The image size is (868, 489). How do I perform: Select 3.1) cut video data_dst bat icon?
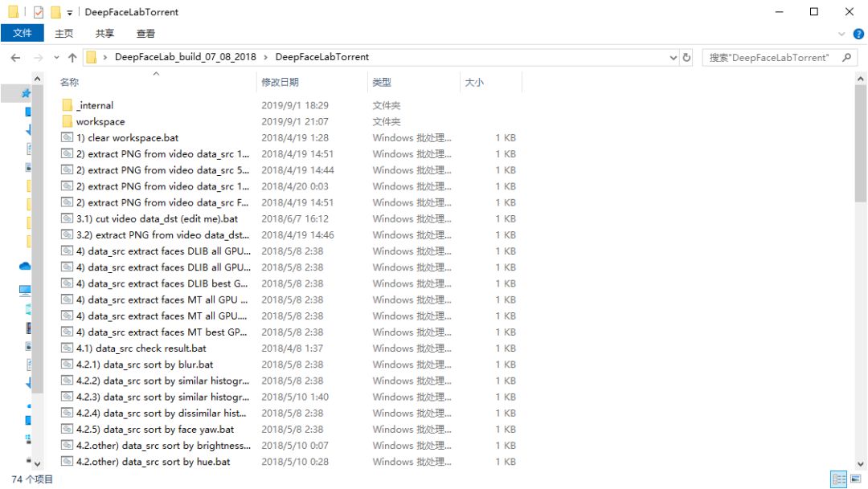click(x=67, y=218)
